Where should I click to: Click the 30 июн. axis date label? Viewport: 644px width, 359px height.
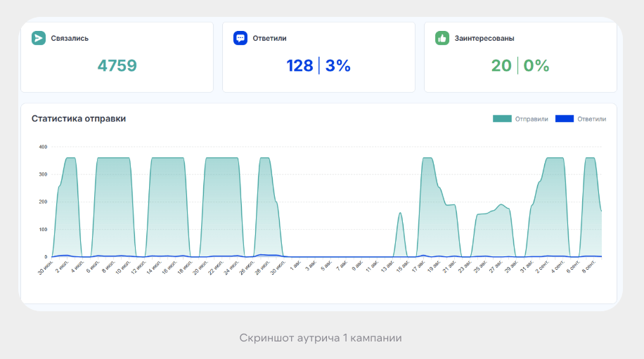[46, 267]
